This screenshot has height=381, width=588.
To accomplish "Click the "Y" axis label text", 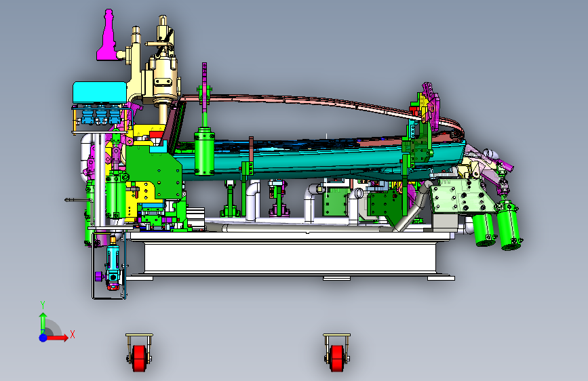I will coord(43,305).
